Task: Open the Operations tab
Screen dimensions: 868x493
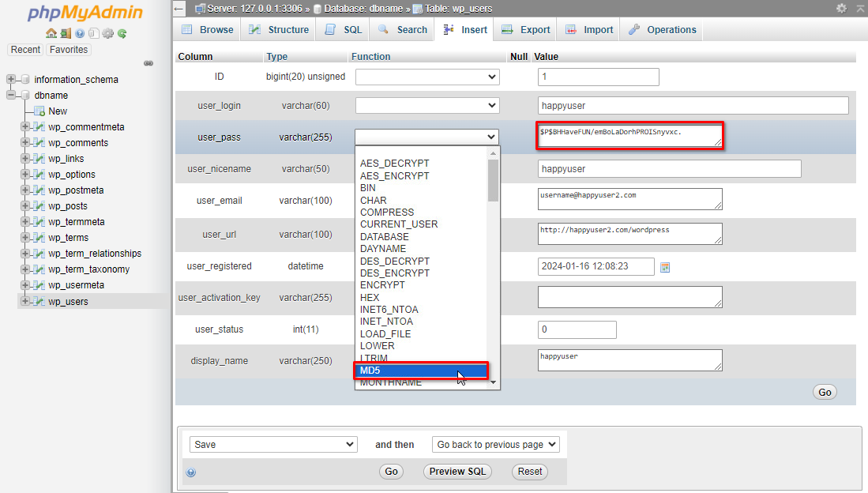Action: [662, 29]
